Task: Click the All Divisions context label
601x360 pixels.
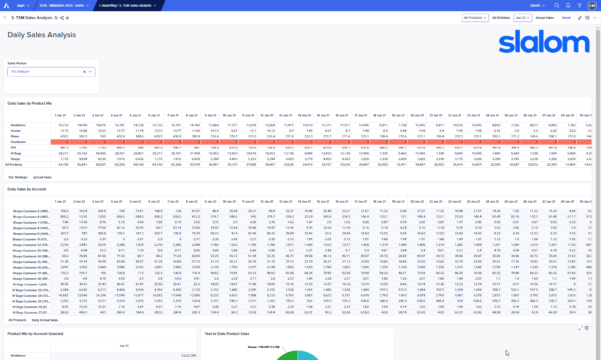Action: 501,18
